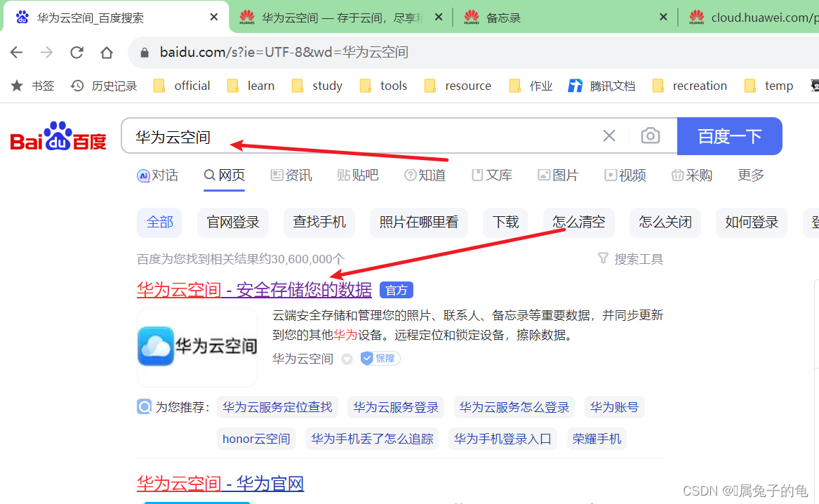Click the lock icon in address bar
Screen dimensions: 819x504
145,52
